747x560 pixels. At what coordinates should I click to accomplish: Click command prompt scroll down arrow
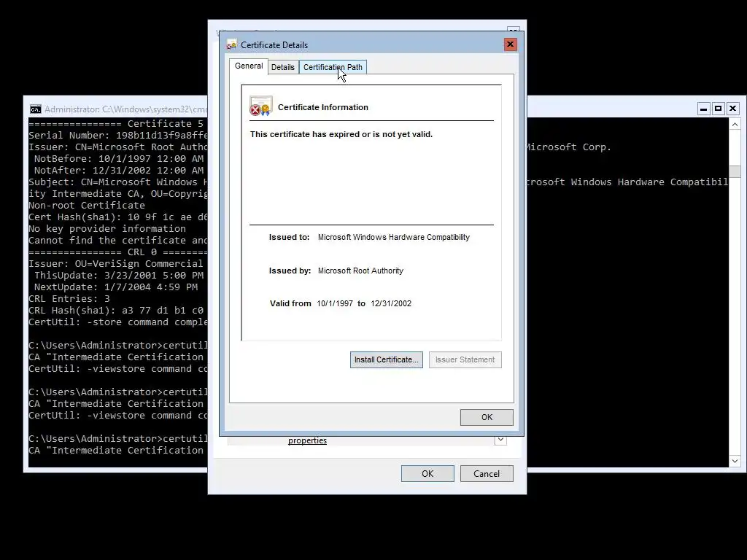[735, 461]
